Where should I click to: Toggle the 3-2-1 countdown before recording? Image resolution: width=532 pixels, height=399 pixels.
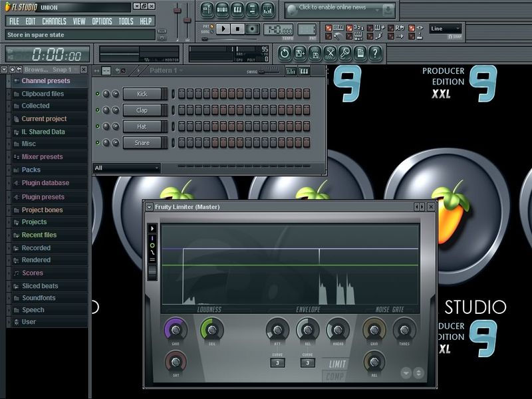click(x=349, y=28)
